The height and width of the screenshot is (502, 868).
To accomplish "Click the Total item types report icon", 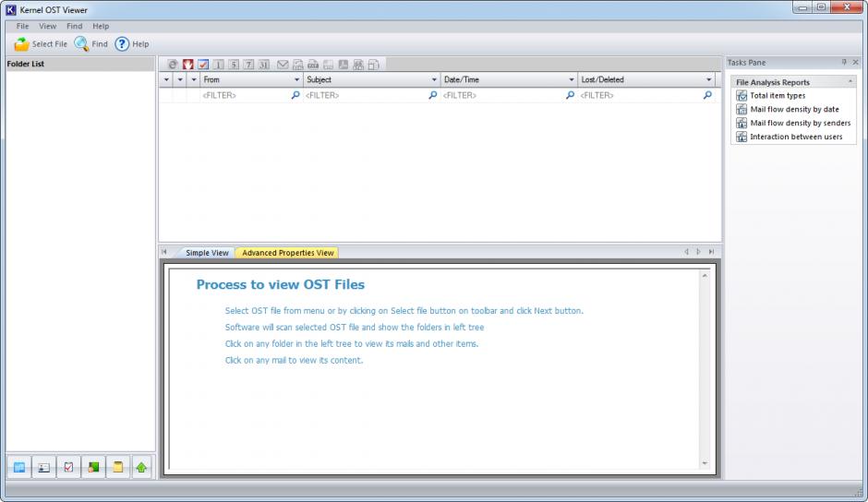I will click(x=741, y=96).
